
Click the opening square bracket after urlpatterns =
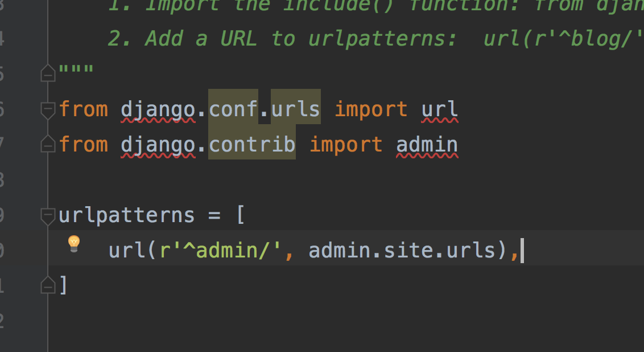click(x=240, y=215)
